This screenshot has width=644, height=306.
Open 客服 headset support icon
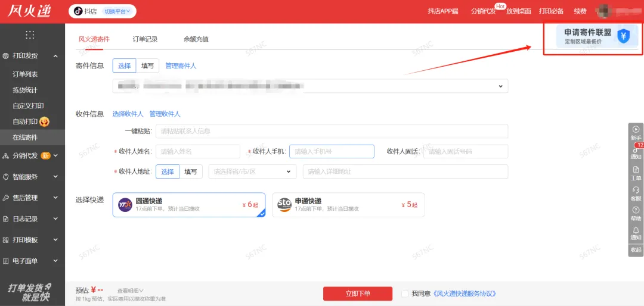click(x=636, y=190)
